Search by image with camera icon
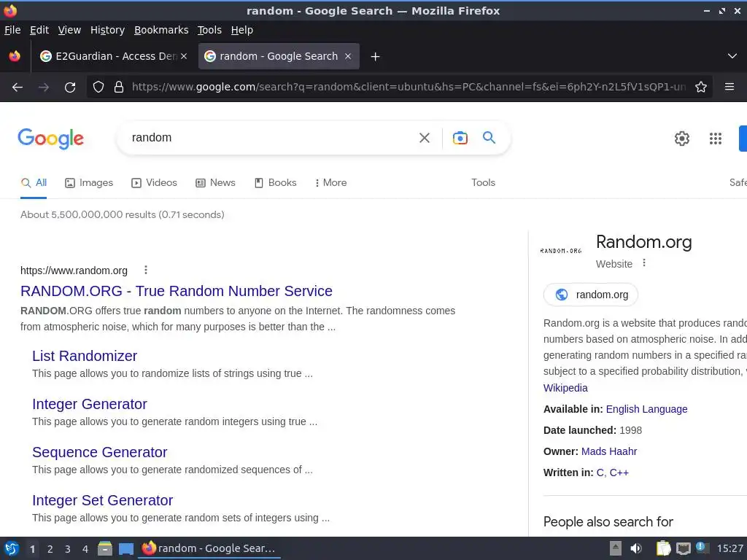The image size is (747, 560). (460, 138)
